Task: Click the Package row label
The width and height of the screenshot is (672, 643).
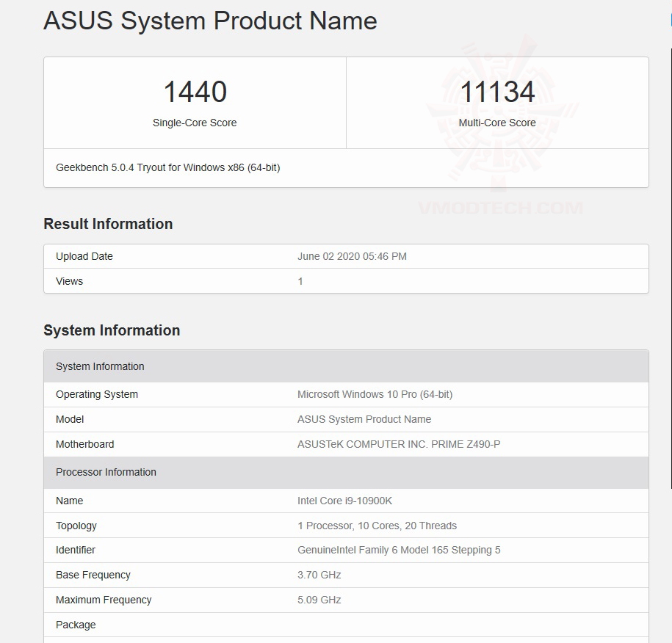Action: (76, 625)
